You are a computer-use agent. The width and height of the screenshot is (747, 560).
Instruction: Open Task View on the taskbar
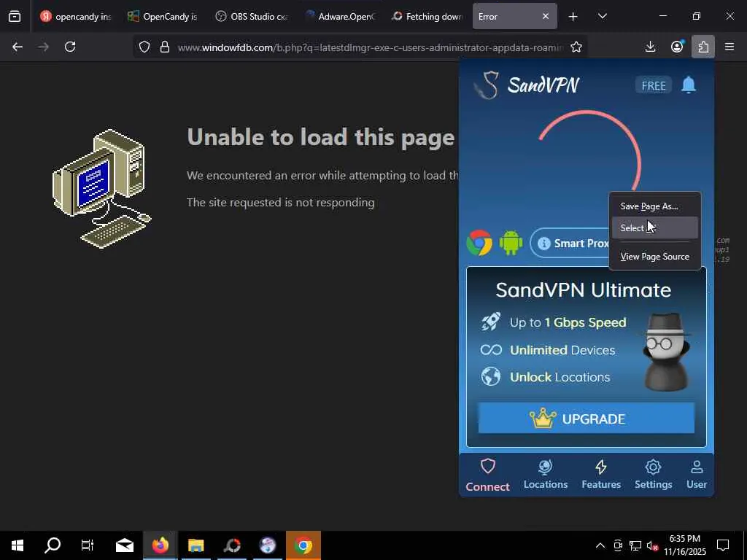88,545
